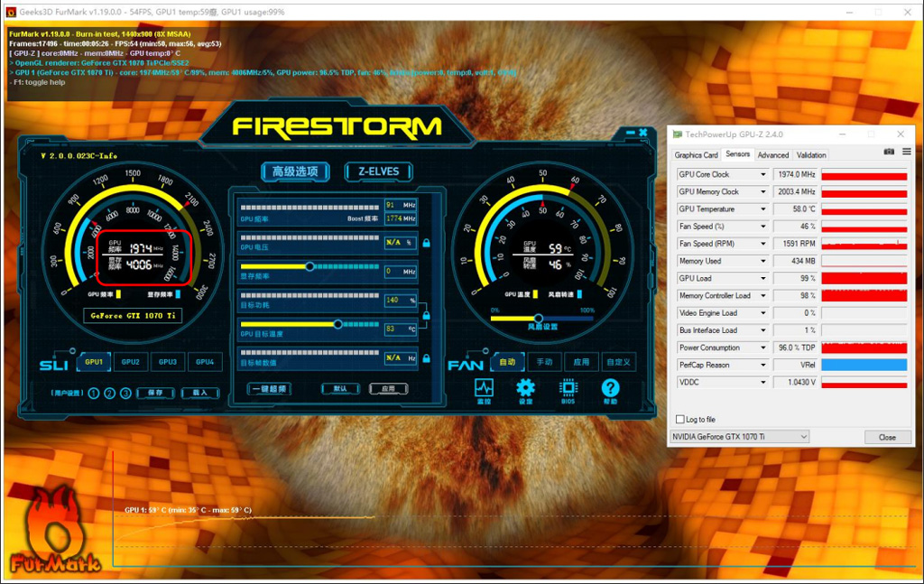Click the GPU Core Clock red graph
The height and width of the screenshot is (584, 924).
point(864,175)
